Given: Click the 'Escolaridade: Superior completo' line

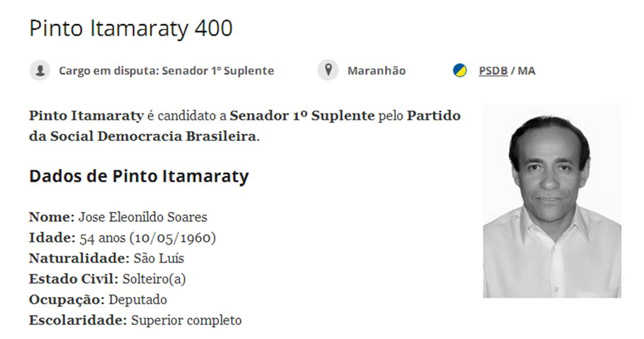Looking at the screenshot, I should click(135, 320).
